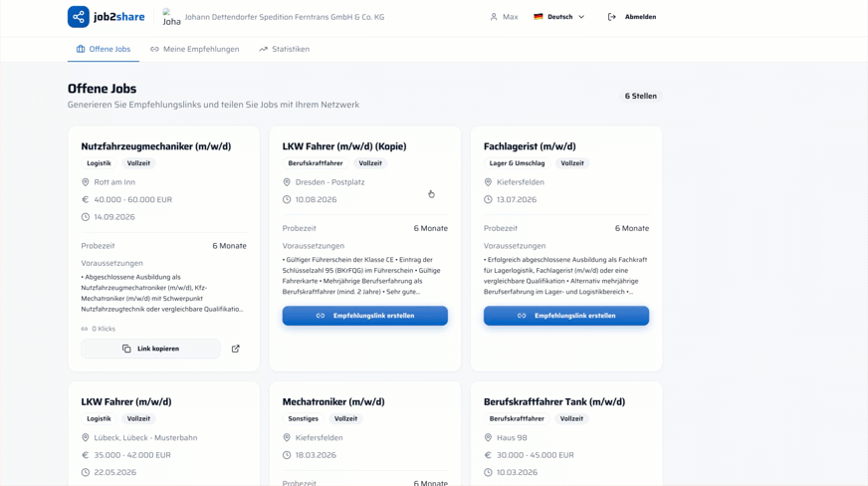The image size is (868, 486).
Task: Click location pin icon for Dresden - Postplatz
Action: point(287,182)
